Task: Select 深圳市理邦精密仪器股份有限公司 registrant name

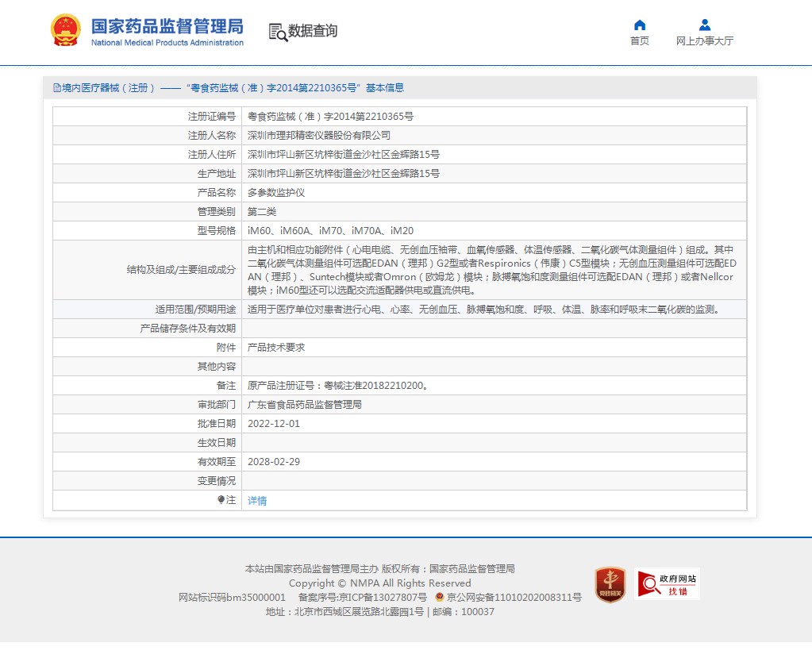Action: coord(319,136)
